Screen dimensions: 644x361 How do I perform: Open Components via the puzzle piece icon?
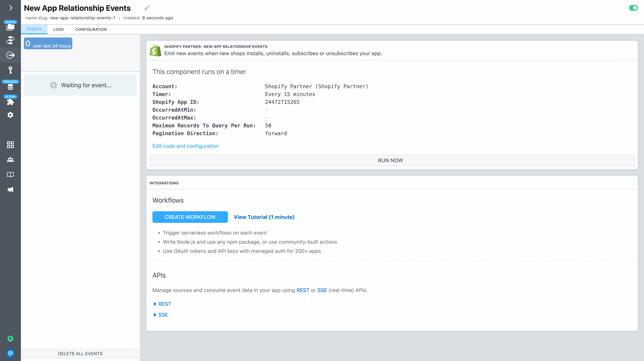tap(10, 102)
